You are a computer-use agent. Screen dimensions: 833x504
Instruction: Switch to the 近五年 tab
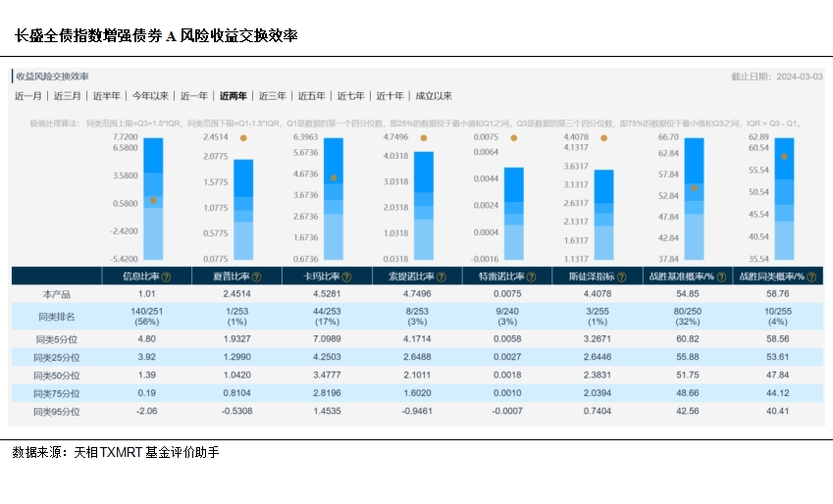[312, 96]
